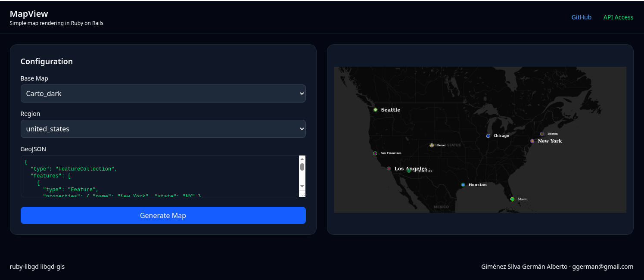Screen dimensions: 644x280
Task: Open the GitHub link in the header
Action: (581, 17)
